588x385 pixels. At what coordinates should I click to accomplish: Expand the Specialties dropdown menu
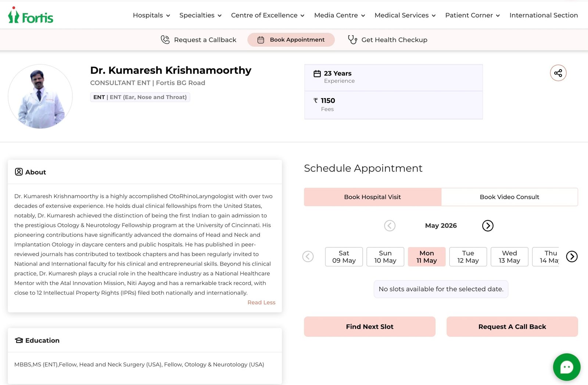click(x=200, y=15)
